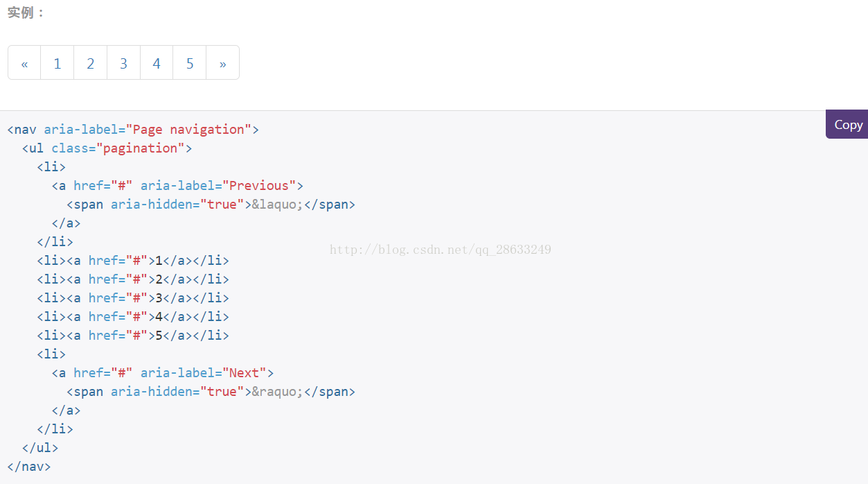The width and height of the screenshot is (868, 484).
Task: Click the &laquo; span code line
Action: 211,205
